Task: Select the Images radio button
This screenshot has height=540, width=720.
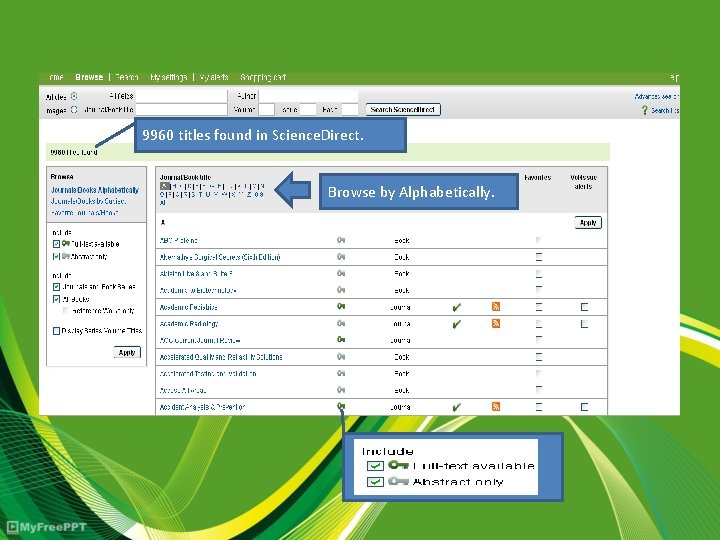Action: [74, 109]
